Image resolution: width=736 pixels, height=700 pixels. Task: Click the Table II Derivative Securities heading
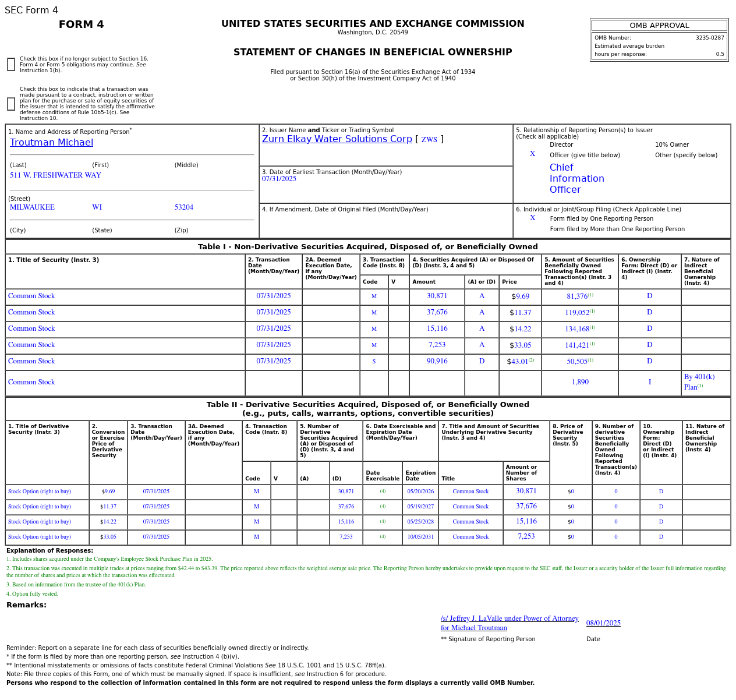368,409
